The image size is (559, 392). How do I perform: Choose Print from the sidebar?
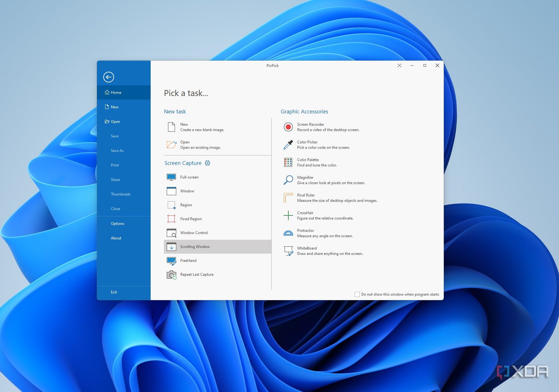[115, 165]
